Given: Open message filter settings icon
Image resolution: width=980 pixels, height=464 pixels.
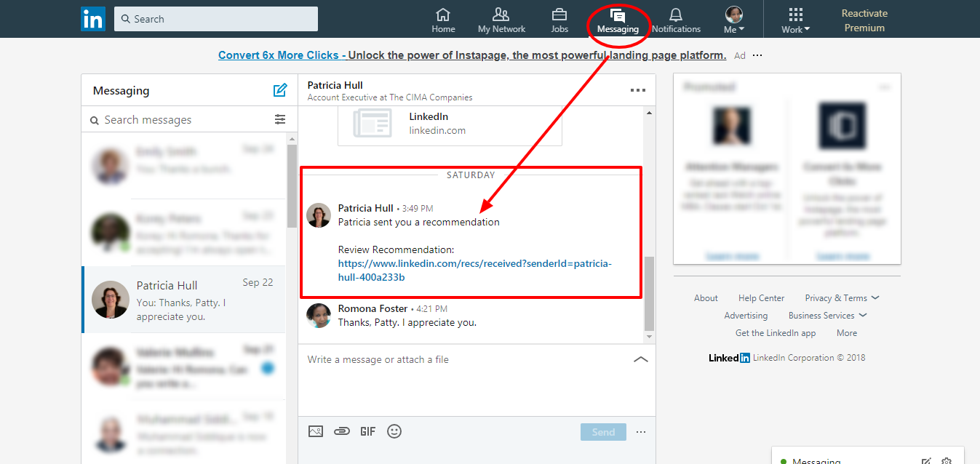Looking at the screenshot, I should 280,120.
